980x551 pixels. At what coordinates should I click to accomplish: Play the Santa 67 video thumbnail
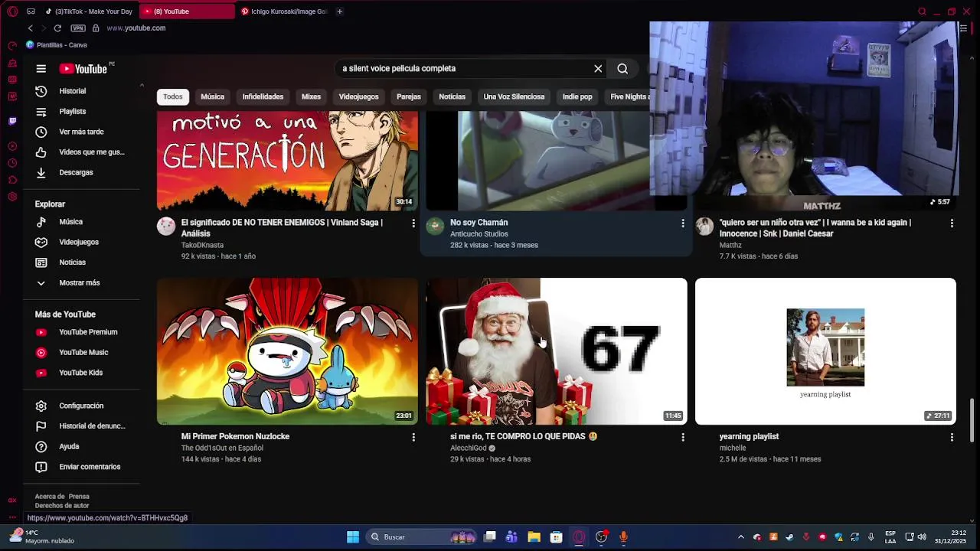pyautogui.click(x=557, y=351)
